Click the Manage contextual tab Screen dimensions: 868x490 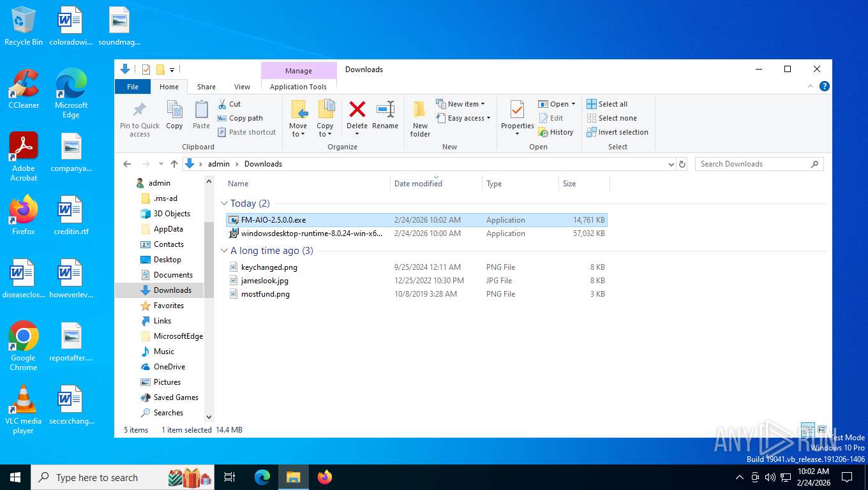[x=299, y=71]
